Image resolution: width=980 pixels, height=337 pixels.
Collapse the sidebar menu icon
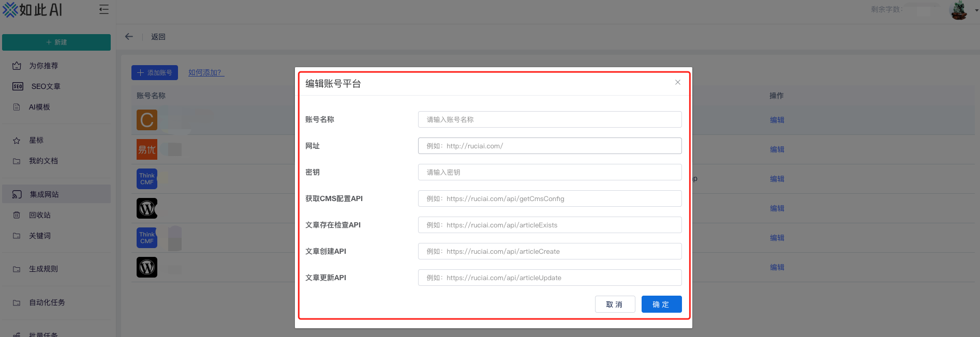[104, 9]
